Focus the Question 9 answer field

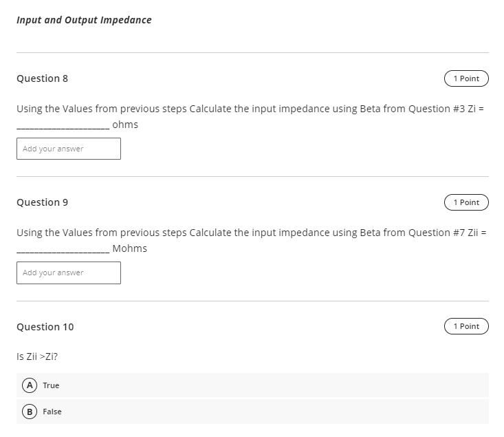69,273
